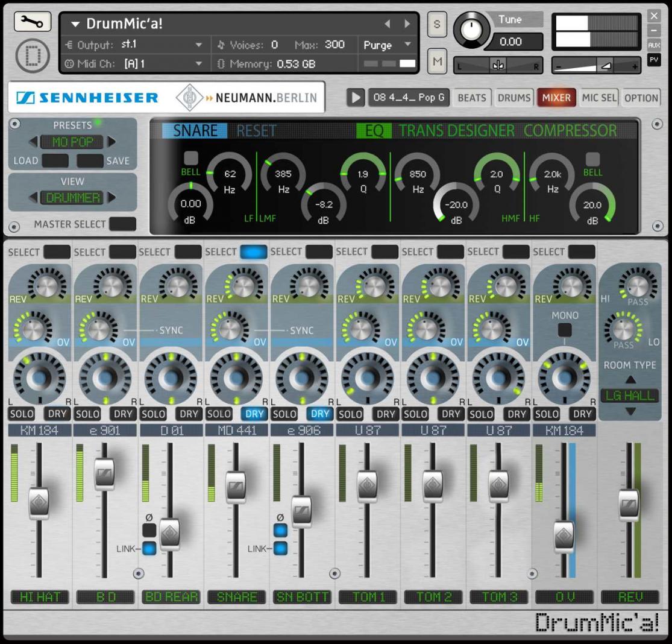Select next instrument with right arrow

coord(407,24)
